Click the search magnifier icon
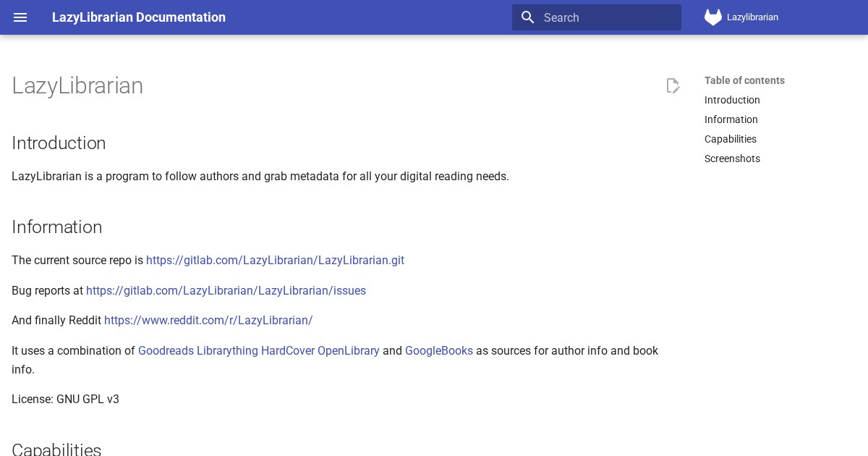The width and height of the screenshot is (868, 456). [528, 17]
